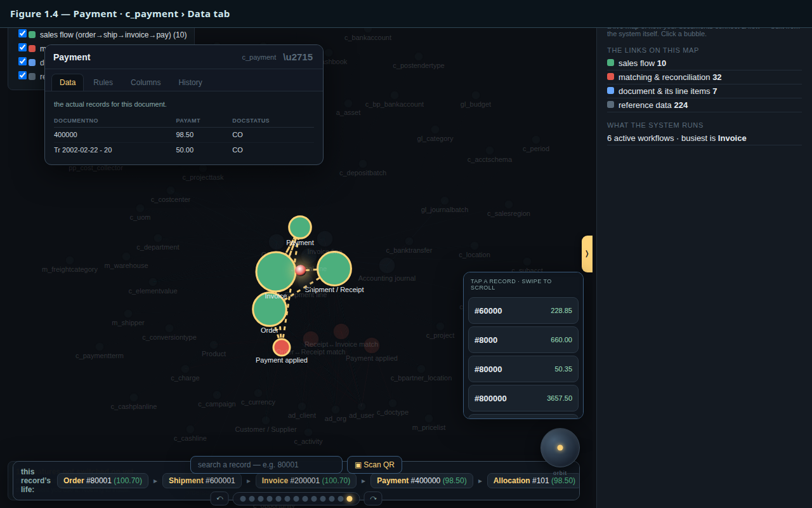The width and height of the screenshot is (812, 508).
Task: Uncheck the sales flow checkbox
Action: click(x=23, y=34)
